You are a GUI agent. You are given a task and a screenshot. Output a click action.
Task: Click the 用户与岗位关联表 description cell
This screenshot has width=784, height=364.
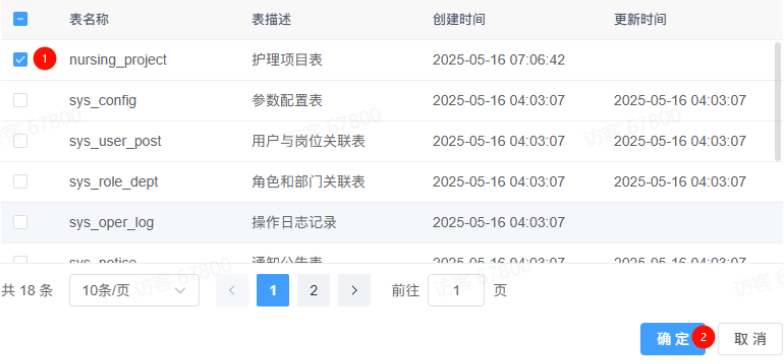coord(308,141)
